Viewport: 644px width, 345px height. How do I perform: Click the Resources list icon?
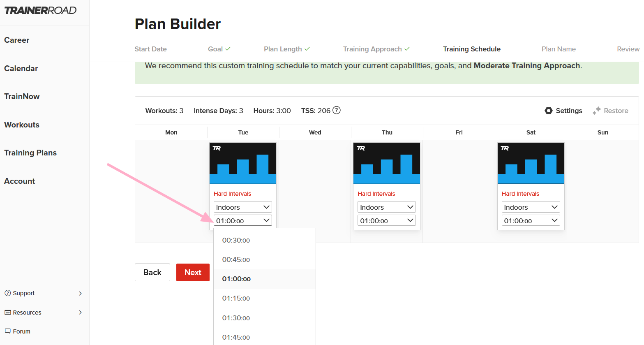pyautogui.click(x=7, y=313)
